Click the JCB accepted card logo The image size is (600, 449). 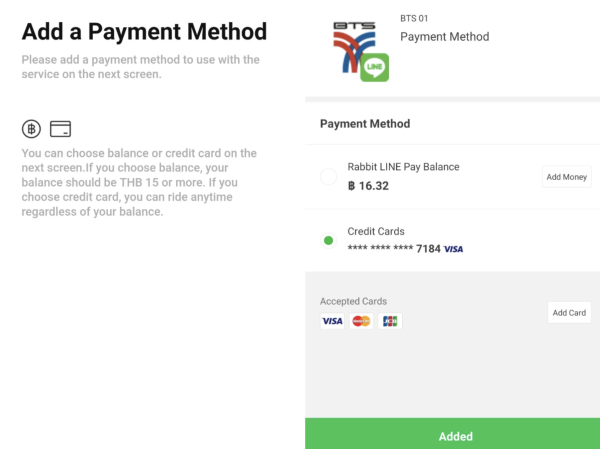pos(390,321)
